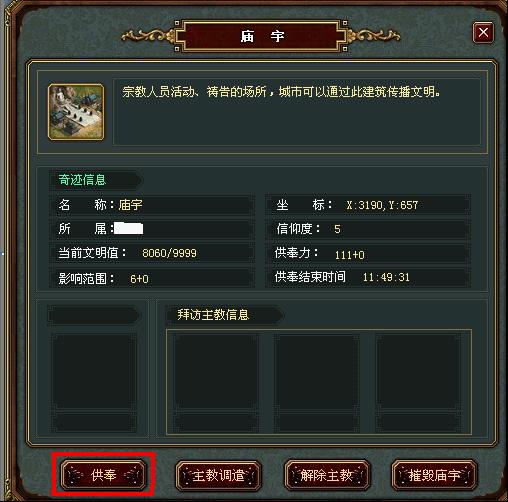This screenshot has width=508, height=502.
Task: Click the 供奉力 111+0 row
Action: pos(368,254)
